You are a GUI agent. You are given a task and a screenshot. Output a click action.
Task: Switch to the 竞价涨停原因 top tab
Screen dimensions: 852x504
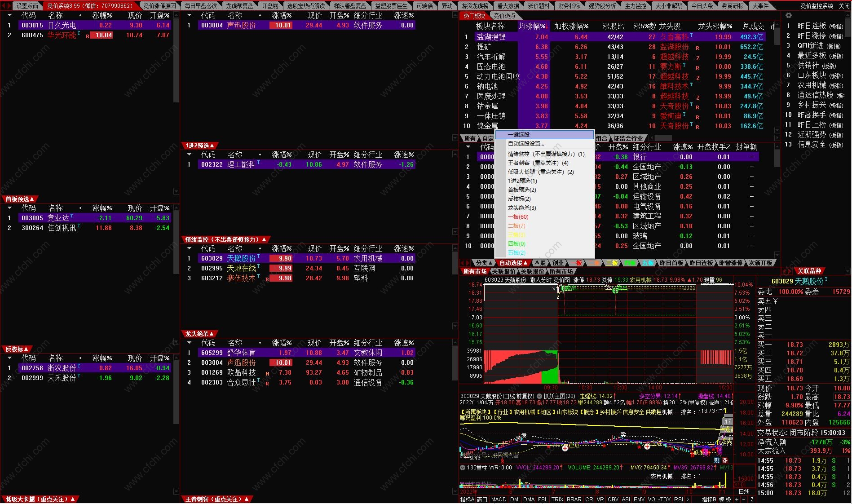pyautogui.click(x=159, y=6)
